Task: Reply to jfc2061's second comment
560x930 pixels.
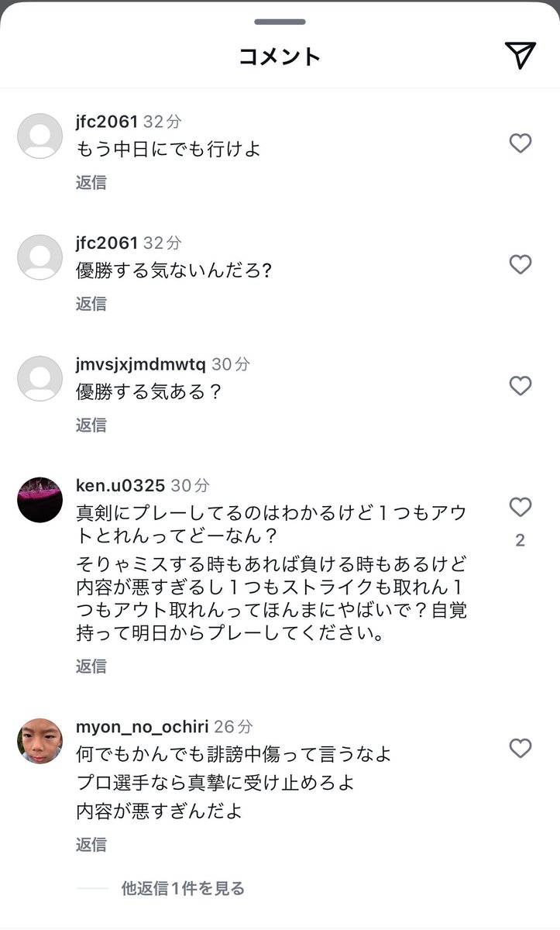Action: point(91,304)
